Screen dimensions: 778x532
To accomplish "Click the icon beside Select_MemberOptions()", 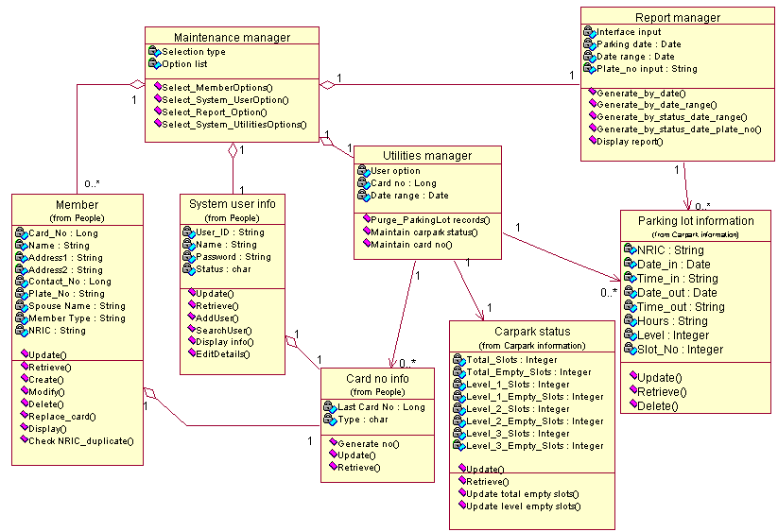I will (x=156, y=87).
